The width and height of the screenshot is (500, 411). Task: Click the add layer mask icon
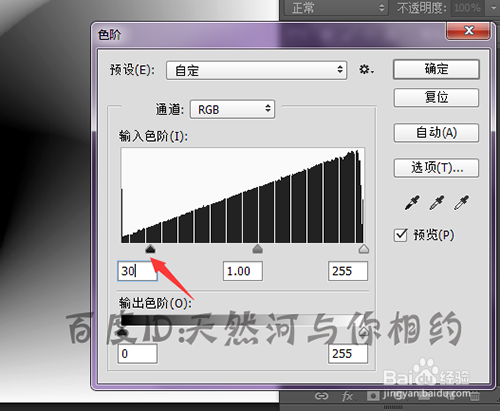tap(373, 396)
